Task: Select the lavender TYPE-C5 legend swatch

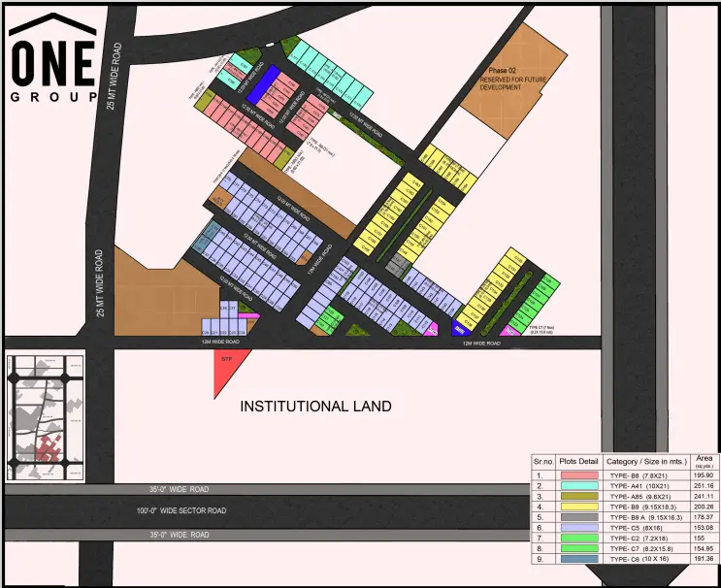Action: [579, 530]
